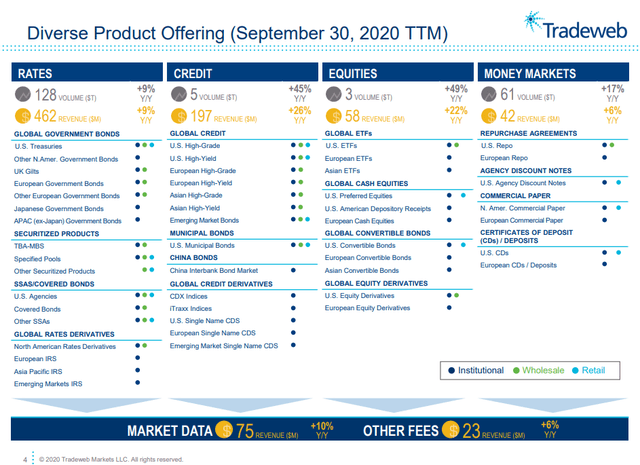Screen dimensions: 640x465
Task: Click the Tradeweb copyright footer text
Action: (x=111, y=460)
